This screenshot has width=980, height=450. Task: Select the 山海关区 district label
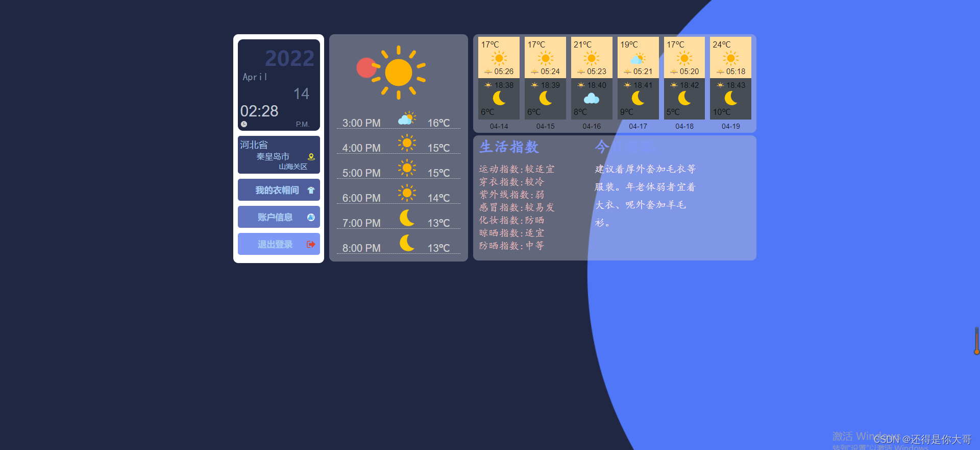tap(293, 167)
